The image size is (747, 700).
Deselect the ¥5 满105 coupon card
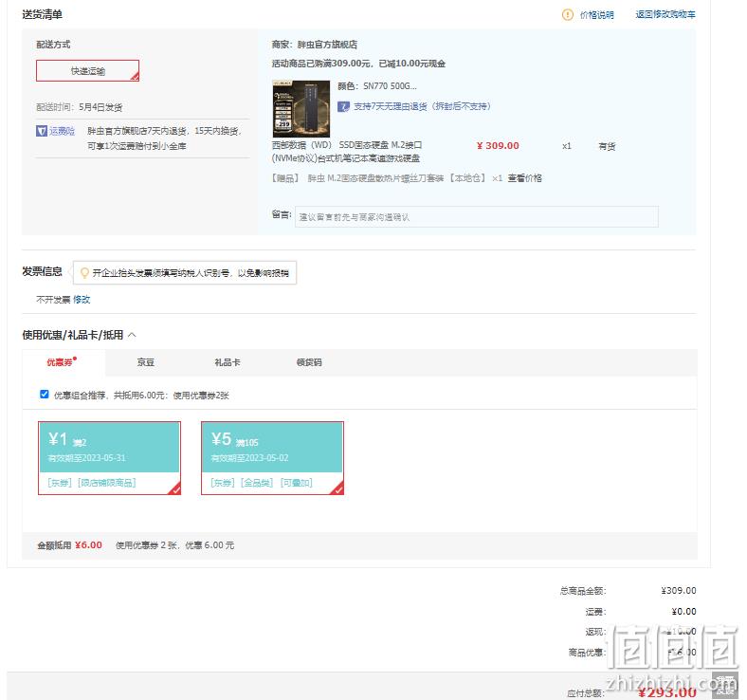[x=272, y=458]
